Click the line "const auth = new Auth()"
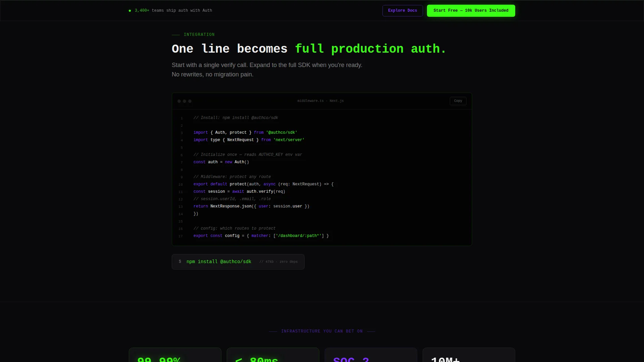Viewport: 644px width, 362px height. [221, 162]
